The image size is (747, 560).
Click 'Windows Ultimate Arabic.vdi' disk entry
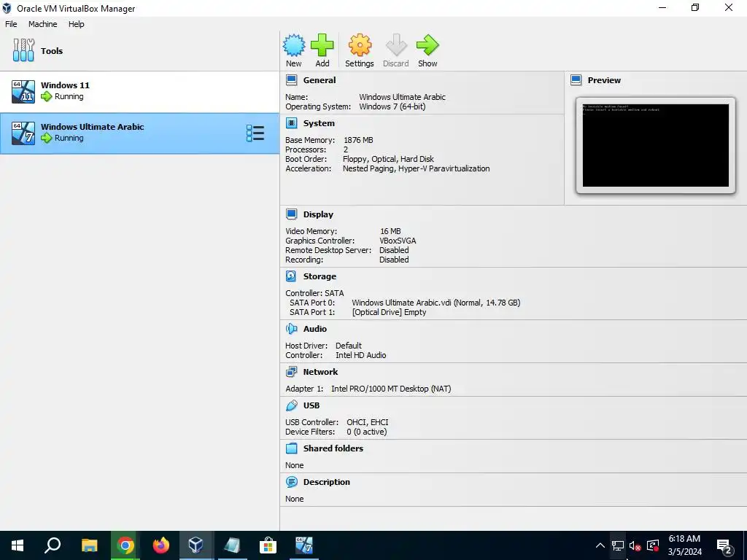[x=436, y=303]
